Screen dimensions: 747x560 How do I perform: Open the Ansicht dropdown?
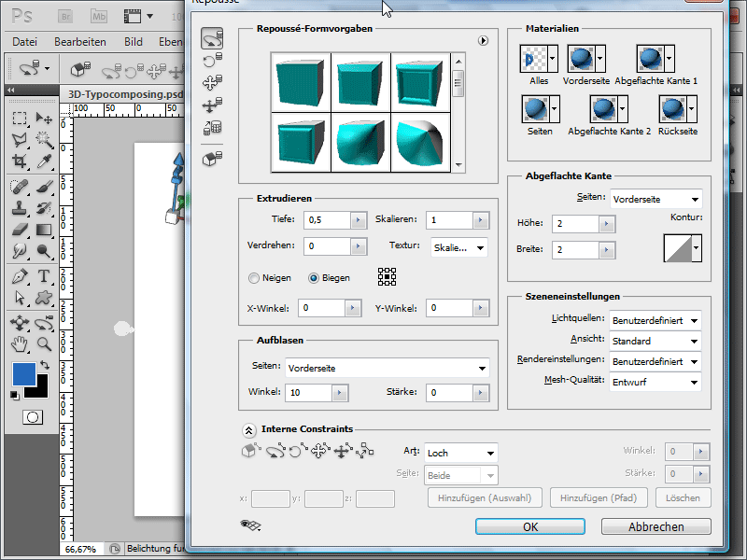tap(655, 341)
